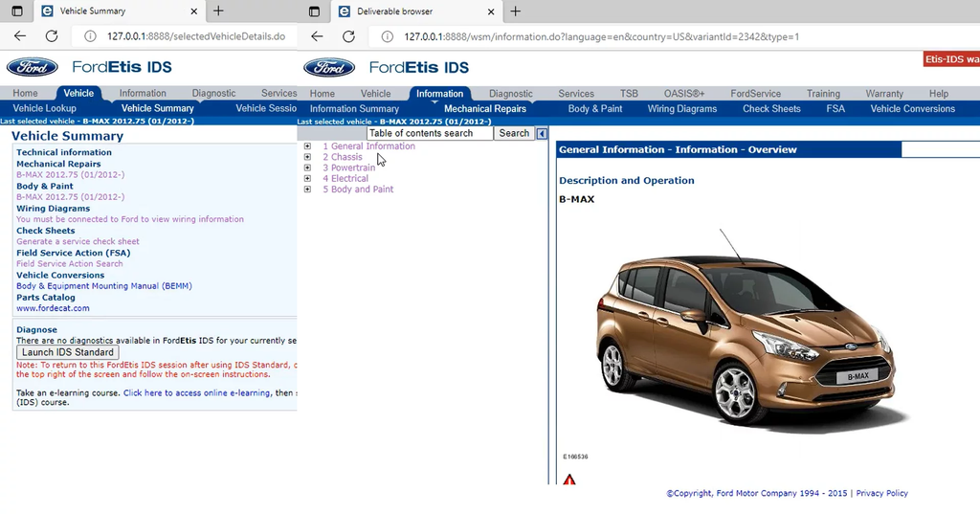This screenshot has width=980, height=514.
Task: Expand the 1 General Information node
Action: 307,146
